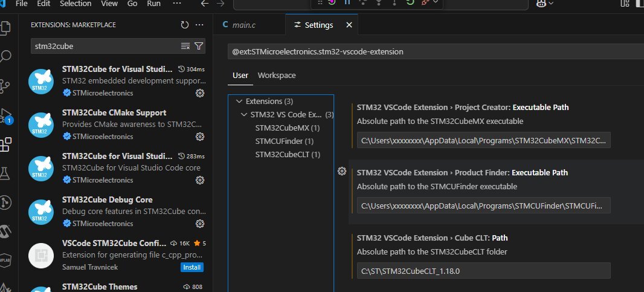Open the Go menu
Screen dimensions: 644x292
pyautogui.click(x=132, y=4)
